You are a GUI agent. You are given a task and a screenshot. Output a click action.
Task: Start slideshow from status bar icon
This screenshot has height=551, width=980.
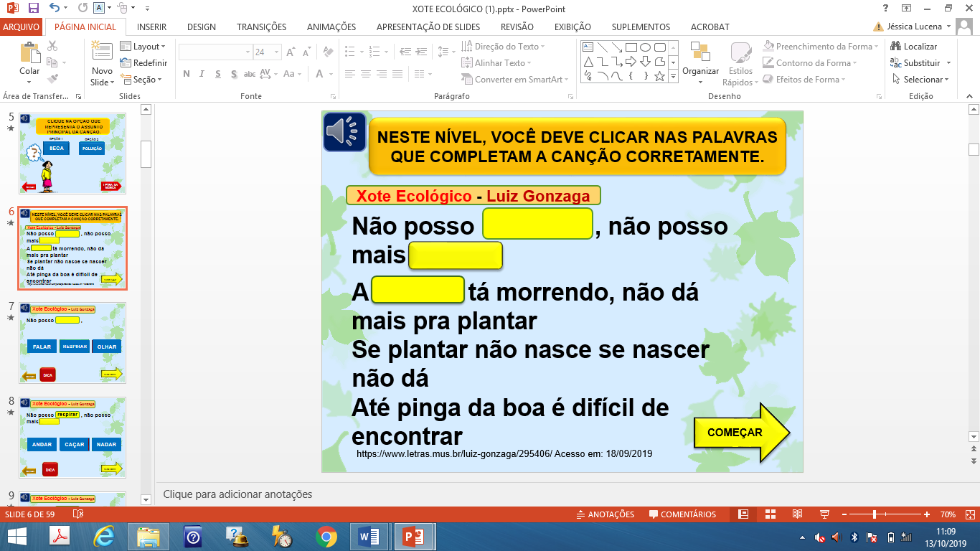tap(824, 514)
